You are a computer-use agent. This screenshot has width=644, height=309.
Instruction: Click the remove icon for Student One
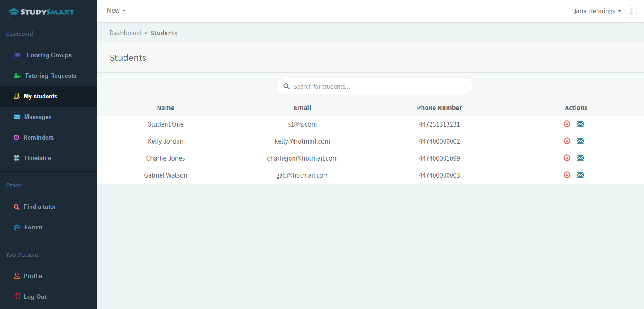[567, 124]
